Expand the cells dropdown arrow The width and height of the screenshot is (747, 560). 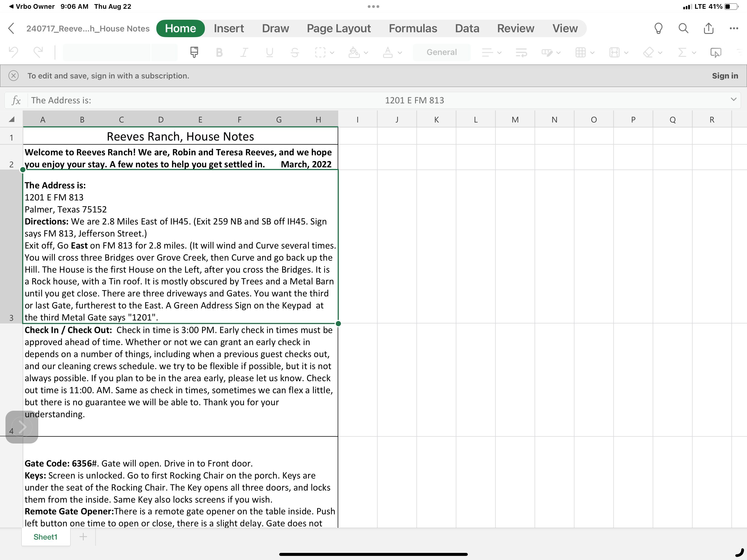pos(626,53)
